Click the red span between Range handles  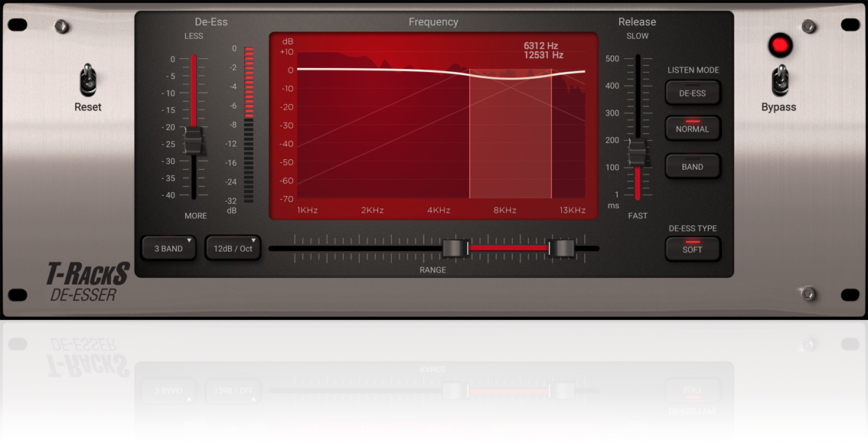click(x=508, y=248)
